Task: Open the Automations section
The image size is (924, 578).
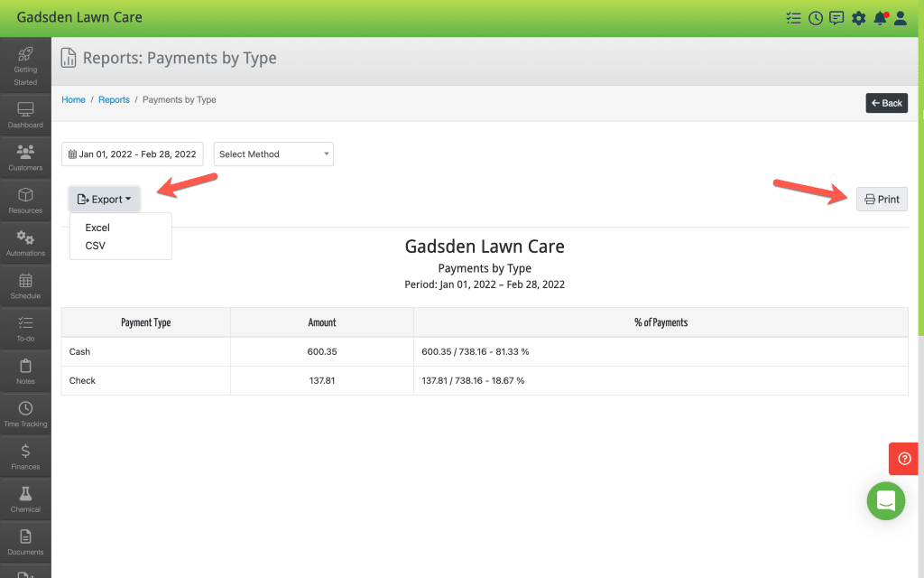Action: click(x=25, y=243)
